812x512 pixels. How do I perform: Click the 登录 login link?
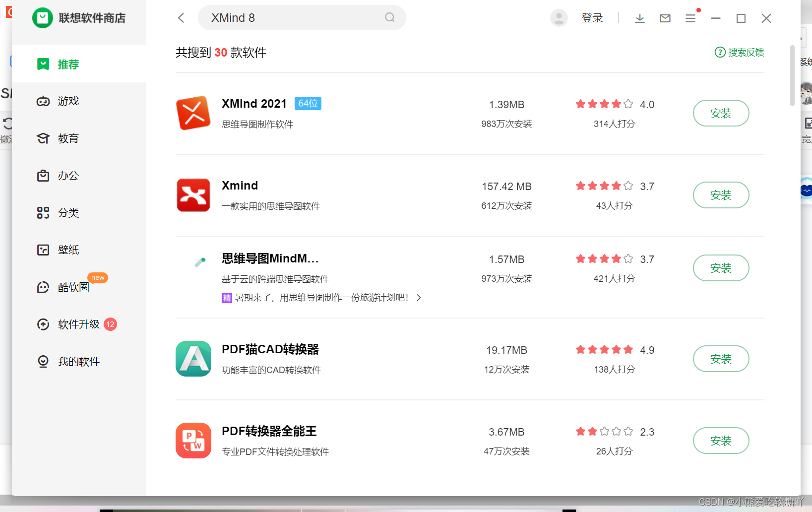pyautogui.click(x=592, y=18)
